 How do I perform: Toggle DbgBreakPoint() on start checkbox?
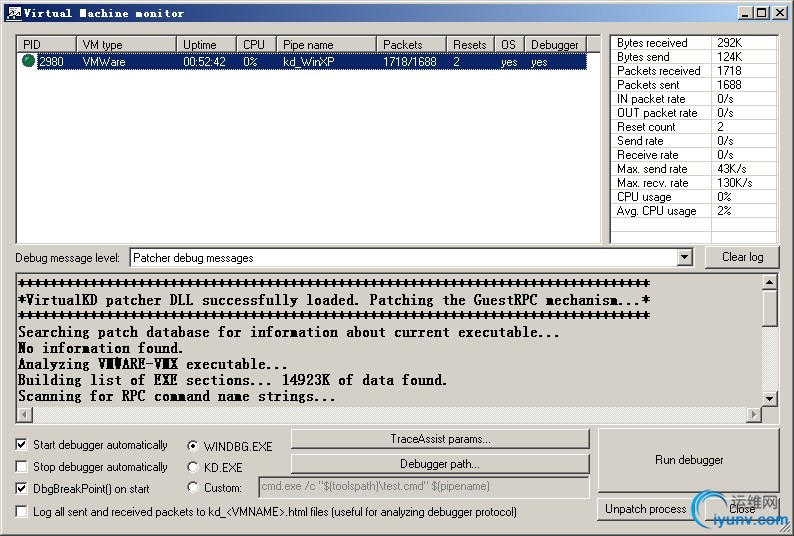point(21,489)
